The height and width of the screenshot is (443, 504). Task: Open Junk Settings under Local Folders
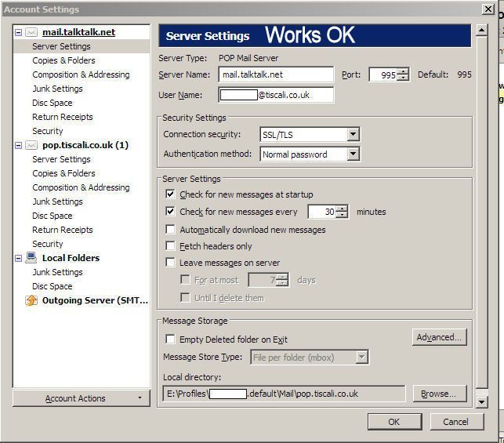[57, 272]
